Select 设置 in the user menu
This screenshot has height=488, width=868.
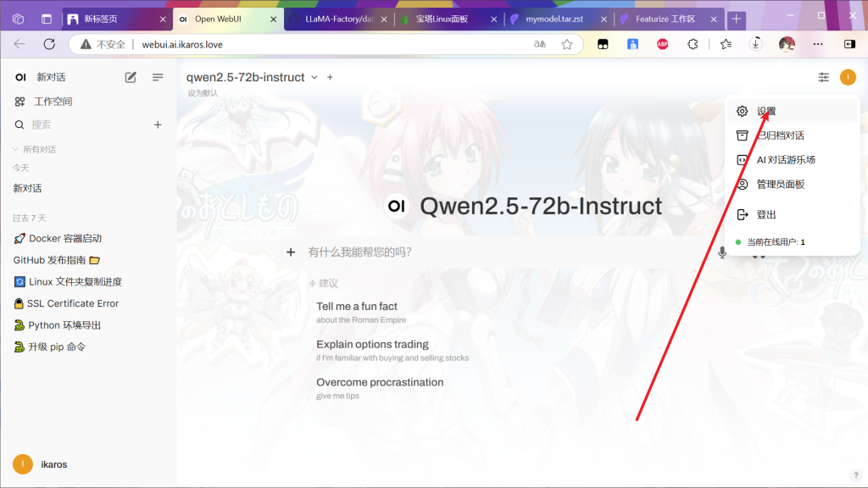792,111
